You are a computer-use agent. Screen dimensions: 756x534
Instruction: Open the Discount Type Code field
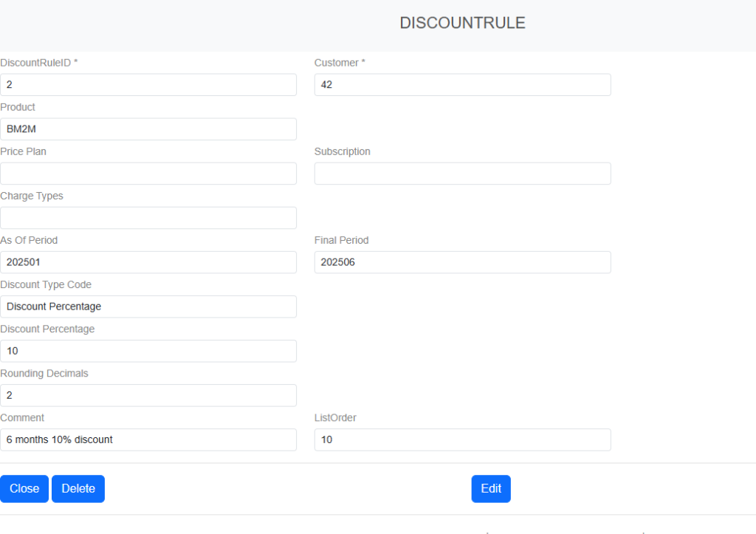[x=148, y=307]
